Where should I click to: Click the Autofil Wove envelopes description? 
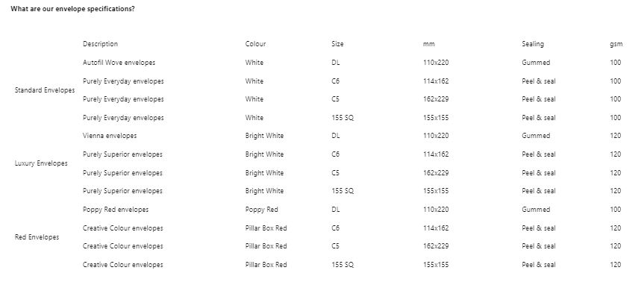tap(119, 63)
